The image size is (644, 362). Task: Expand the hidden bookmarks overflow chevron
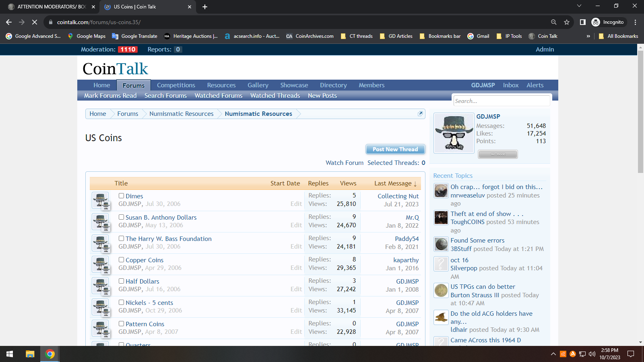588,36
